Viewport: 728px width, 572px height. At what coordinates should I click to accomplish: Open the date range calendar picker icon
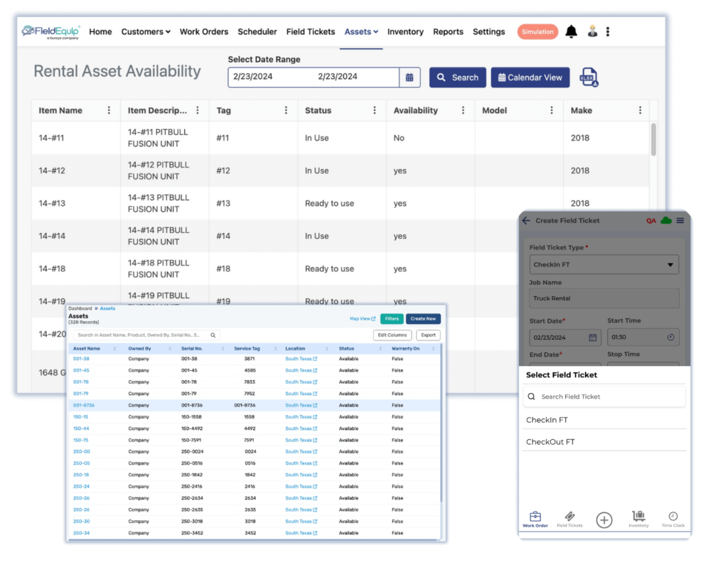pos(409,77)
